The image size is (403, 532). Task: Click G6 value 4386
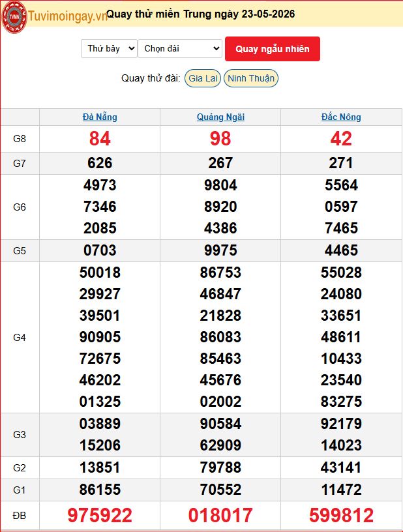(220, 228)
